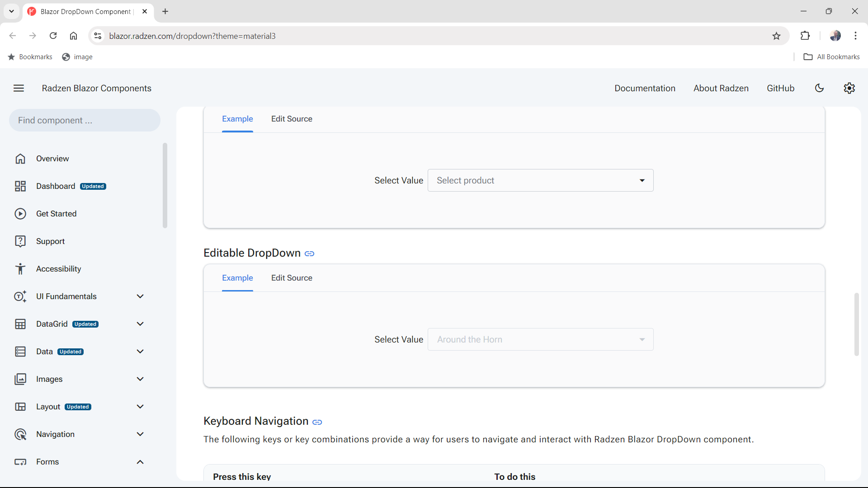Click inside the Find component search box

click(84, 120)
